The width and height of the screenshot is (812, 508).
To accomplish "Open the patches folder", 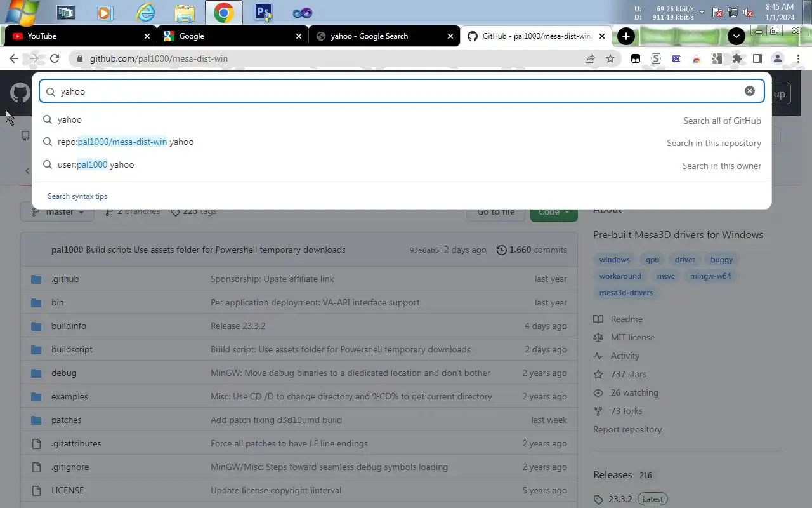I will pyautogui.click(x=67, y=420).
